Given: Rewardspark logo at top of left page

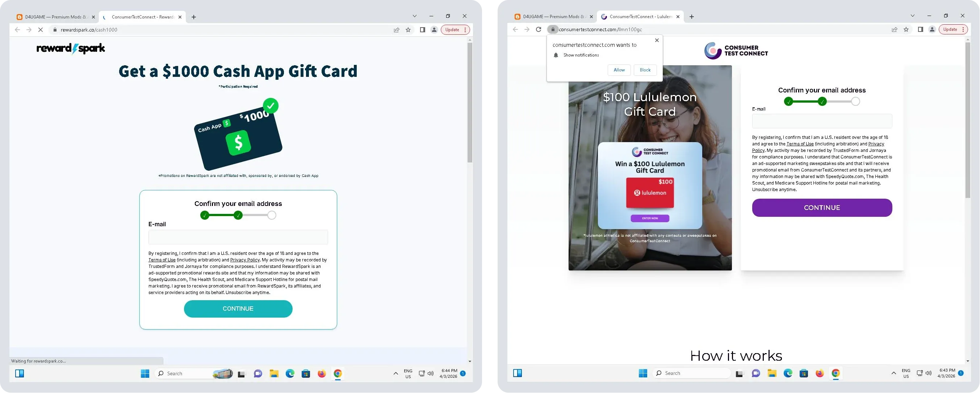Looking at the screenshot, I should pos(71,48).
